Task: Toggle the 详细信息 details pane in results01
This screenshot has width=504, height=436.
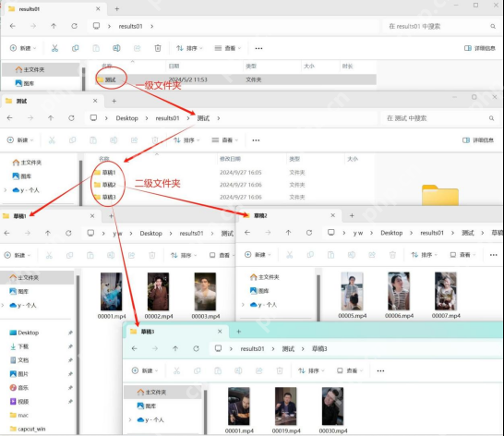Action: (480, 48)
